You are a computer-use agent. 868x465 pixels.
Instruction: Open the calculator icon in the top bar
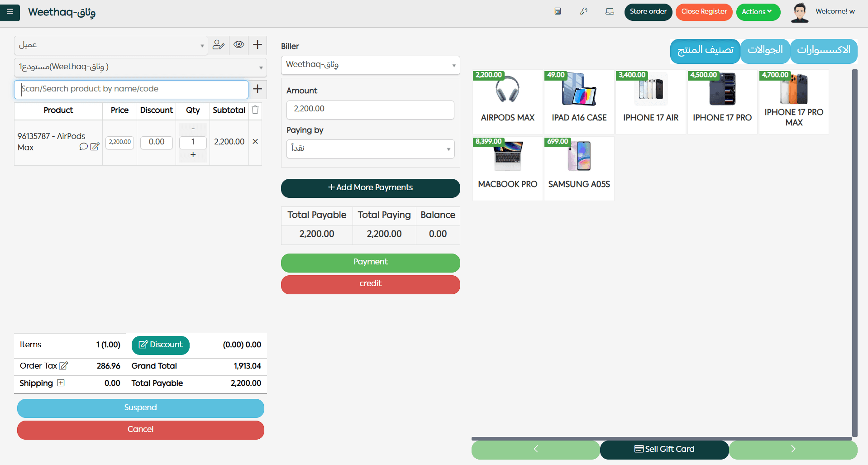pos(558,12)
